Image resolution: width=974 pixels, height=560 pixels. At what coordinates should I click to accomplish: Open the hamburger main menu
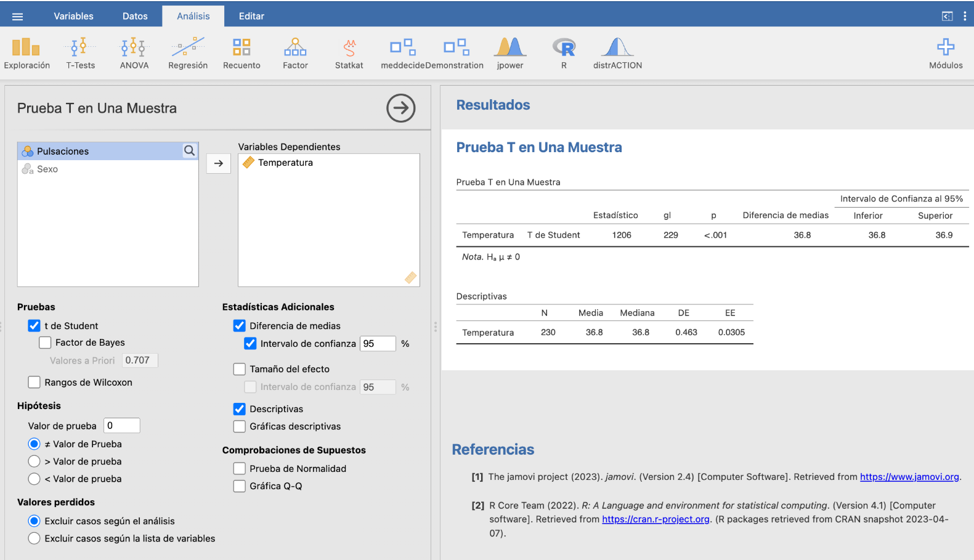17,17
